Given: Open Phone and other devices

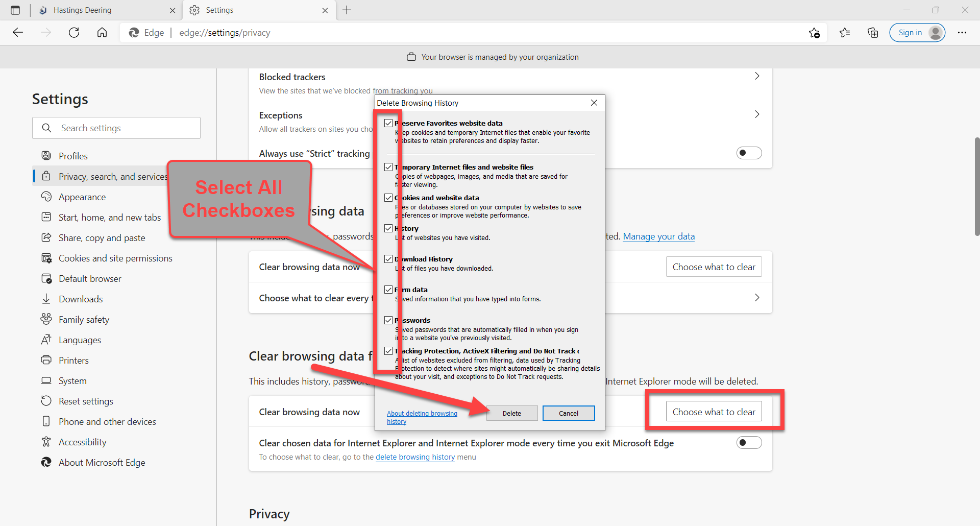Looking at the screenshot, I should point(107,421).
